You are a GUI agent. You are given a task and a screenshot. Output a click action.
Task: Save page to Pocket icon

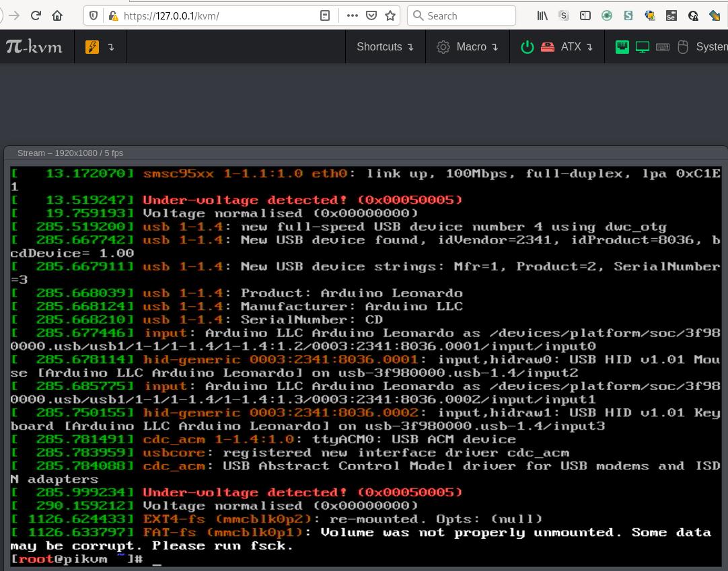point(371,15)
